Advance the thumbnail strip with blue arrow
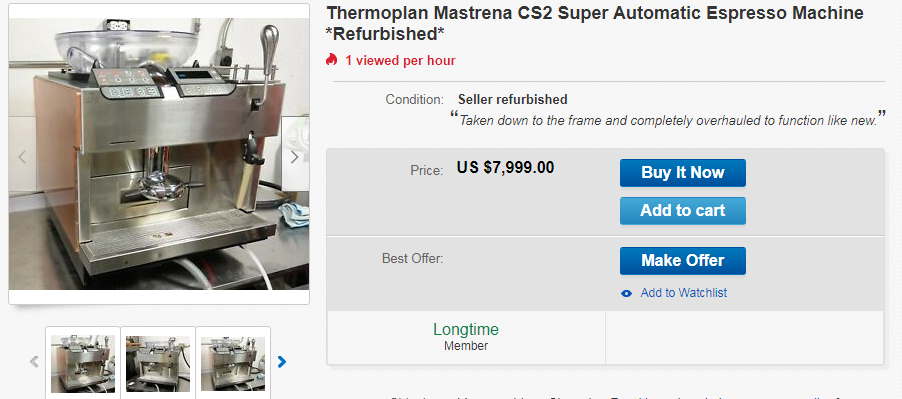The height and width of the screenshot is (399, 902). tap(282, 362)
